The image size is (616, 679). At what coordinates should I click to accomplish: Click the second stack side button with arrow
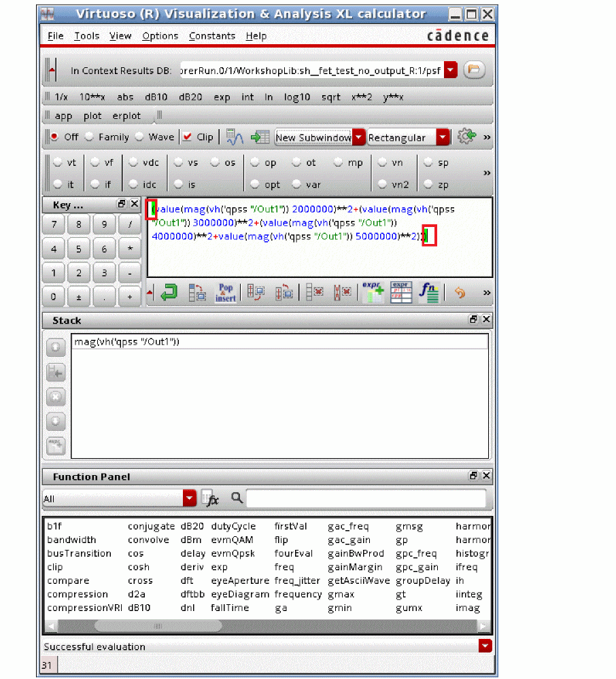(56, 372)
